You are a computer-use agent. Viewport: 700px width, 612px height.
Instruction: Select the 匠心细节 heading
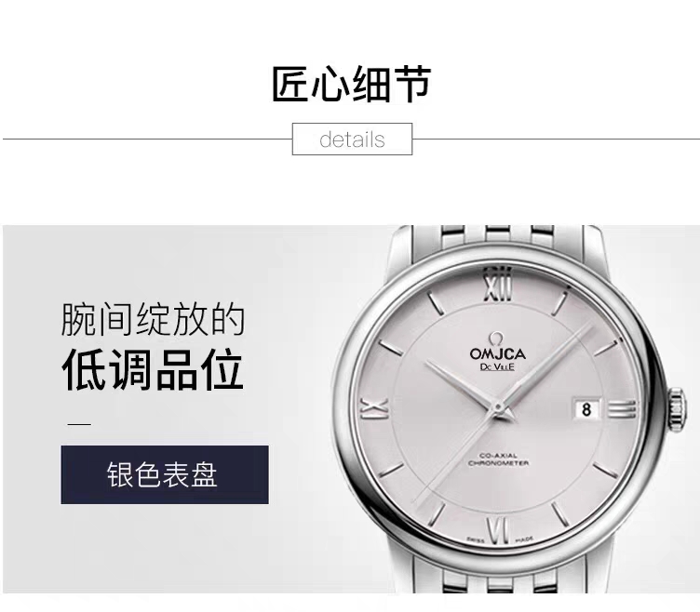(x=352, y=85)
